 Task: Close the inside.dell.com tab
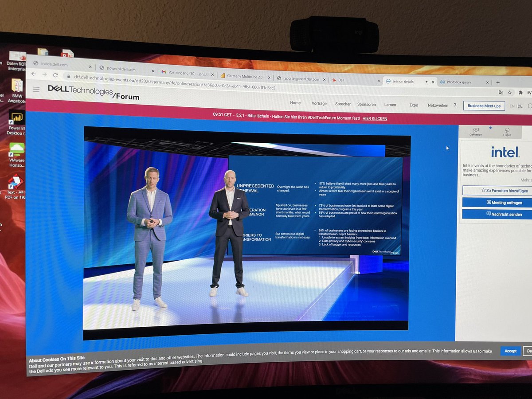[90, 67]
